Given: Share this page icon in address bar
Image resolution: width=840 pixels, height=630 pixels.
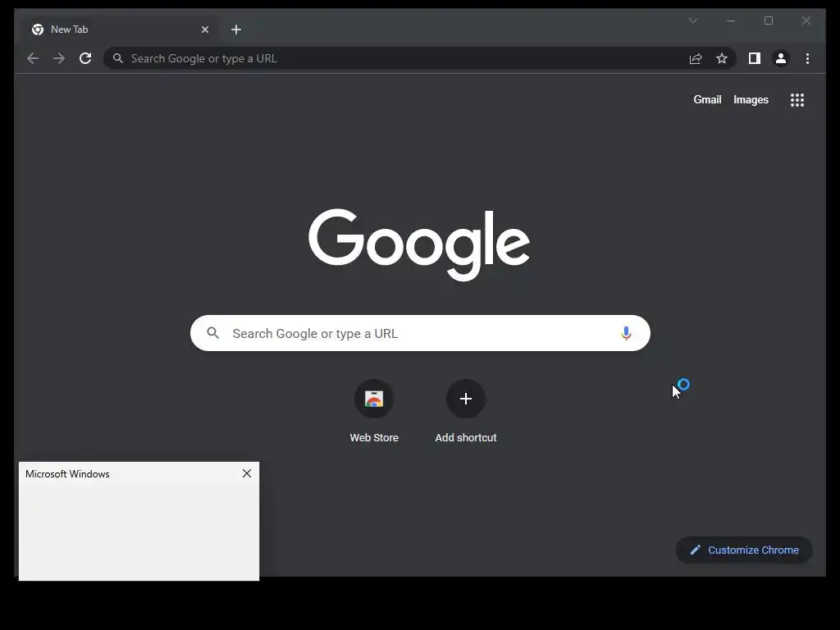Looking at the screenshot, I should pyautogui.click(x=696, y=58).
